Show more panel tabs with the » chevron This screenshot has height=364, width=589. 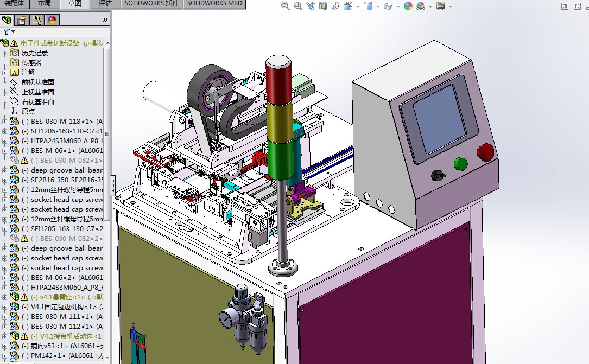tap(105, 20)
